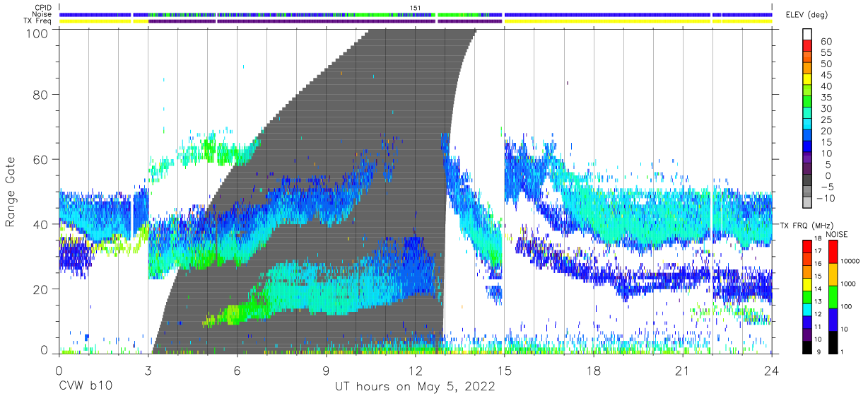868x401 pixels.
Task: Click the 'CVW b10' station label
Action: pyautogui.click(x=84, y=387)
